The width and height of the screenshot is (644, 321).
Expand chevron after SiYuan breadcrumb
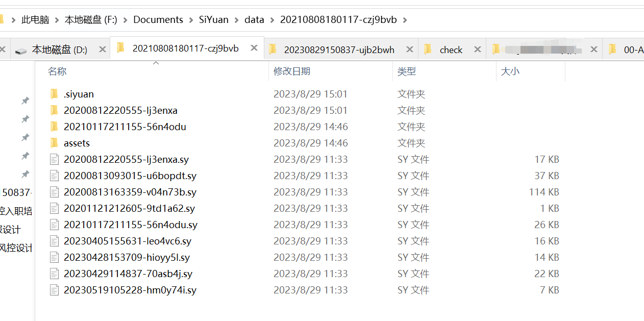tap(237, 20)
